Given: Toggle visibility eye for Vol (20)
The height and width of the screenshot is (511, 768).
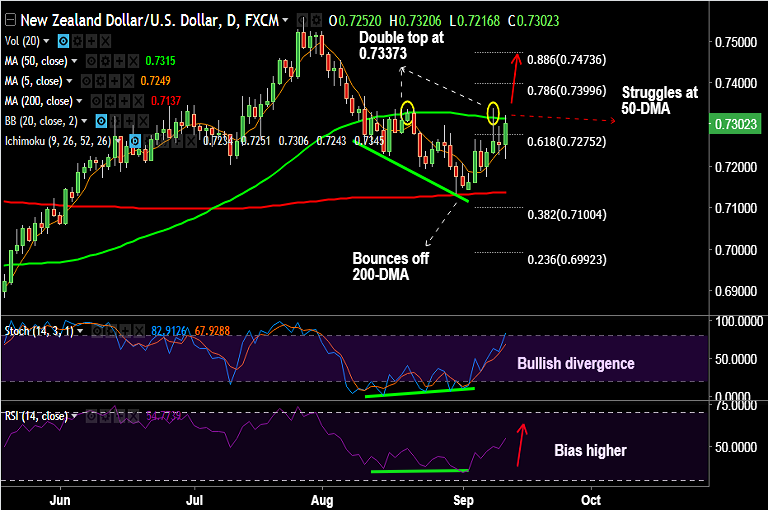Looking at the screenshot, I should pyautogui.click(x=63, y=41).
